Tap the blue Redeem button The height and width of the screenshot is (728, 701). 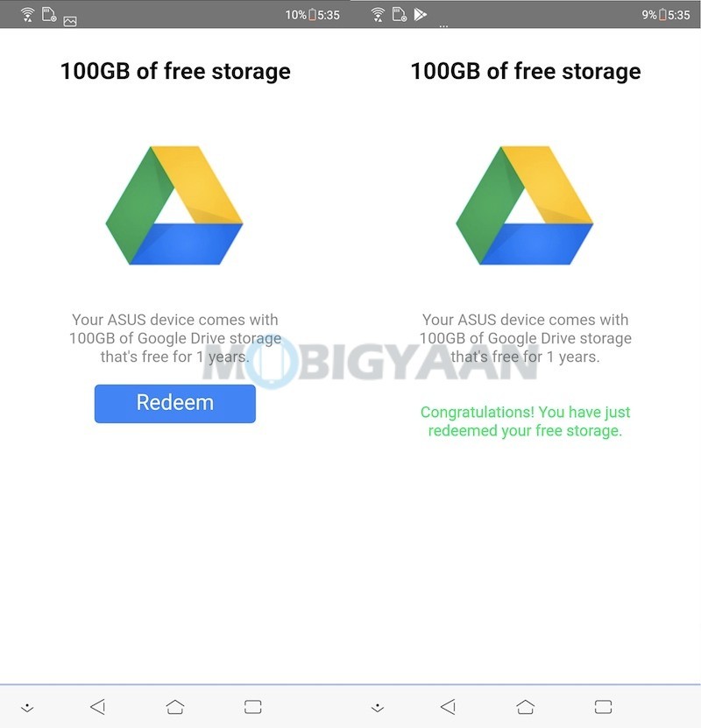pyautogui.click(x=175, y=404)
